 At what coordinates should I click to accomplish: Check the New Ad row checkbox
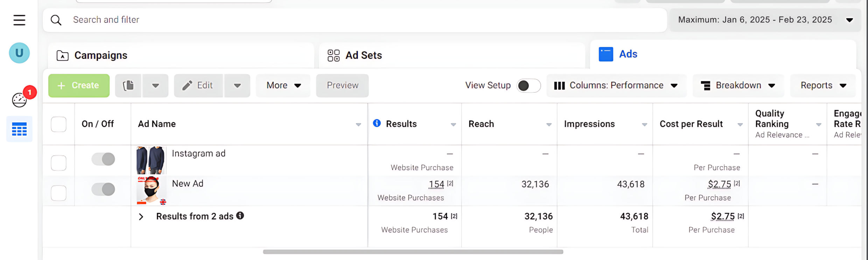(x=58, y=193)
